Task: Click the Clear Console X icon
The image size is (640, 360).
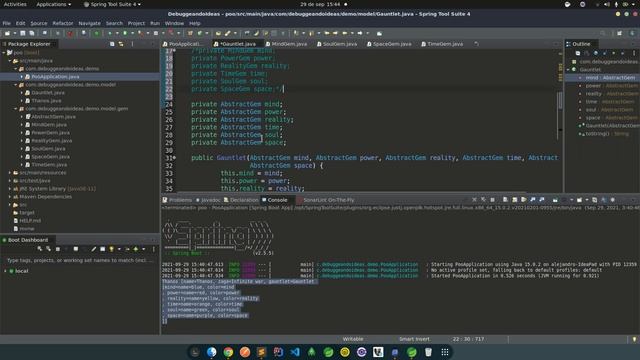Action: pyautogui.click(x=474, y=200)
